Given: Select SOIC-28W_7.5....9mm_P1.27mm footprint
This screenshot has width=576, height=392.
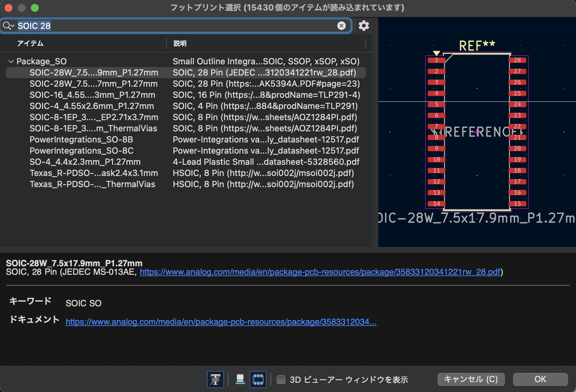Looking at the screenshot, I should [94, 73].
